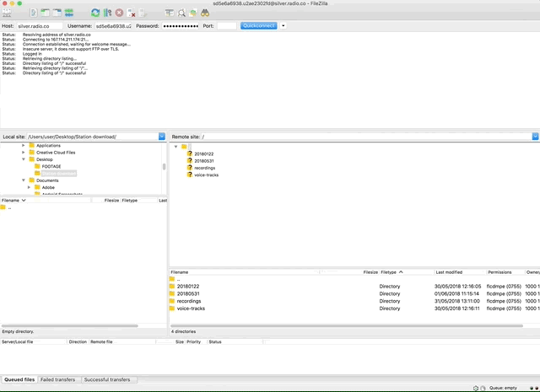Image resolution: width=540 pixels, height=392 pixels.
Task: Click the Queue status indicator lights
Action: point(534,388)
